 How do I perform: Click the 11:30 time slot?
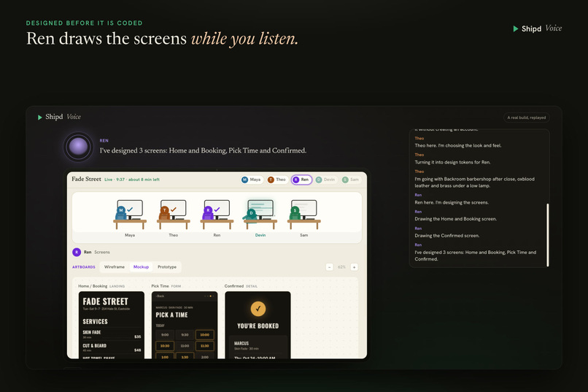205,346
